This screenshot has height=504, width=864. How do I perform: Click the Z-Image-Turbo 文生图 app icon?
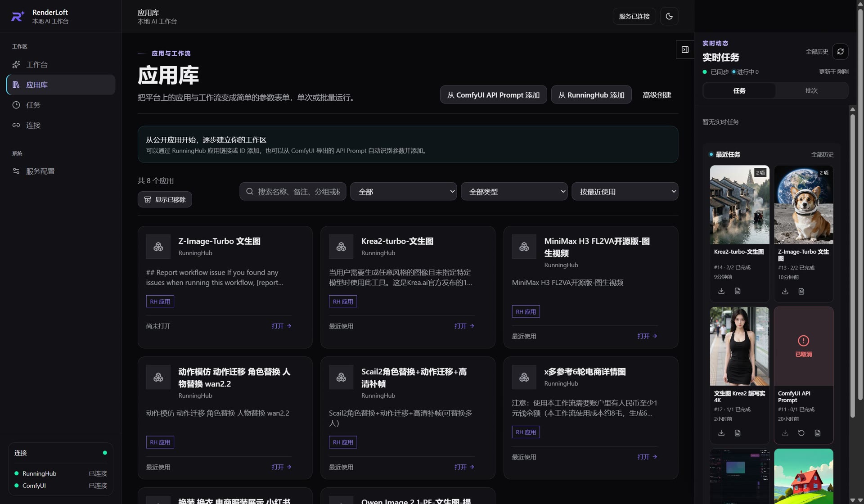(158, 246)
